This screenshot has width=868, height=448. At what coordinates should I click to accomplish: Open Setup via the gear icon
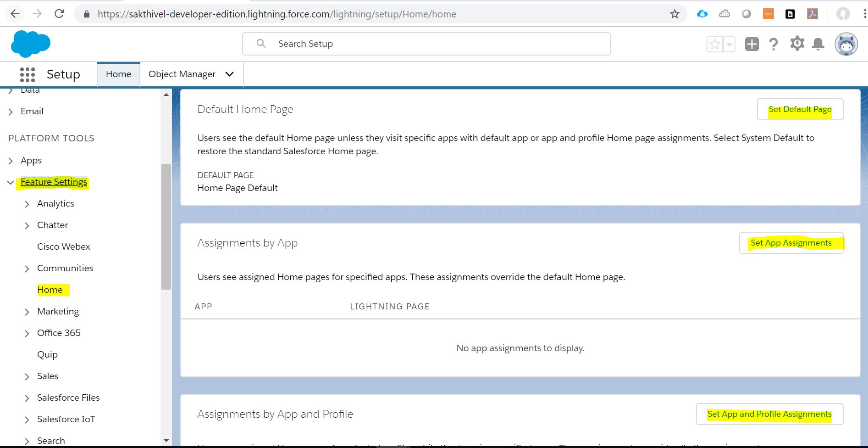coord(796,44)
